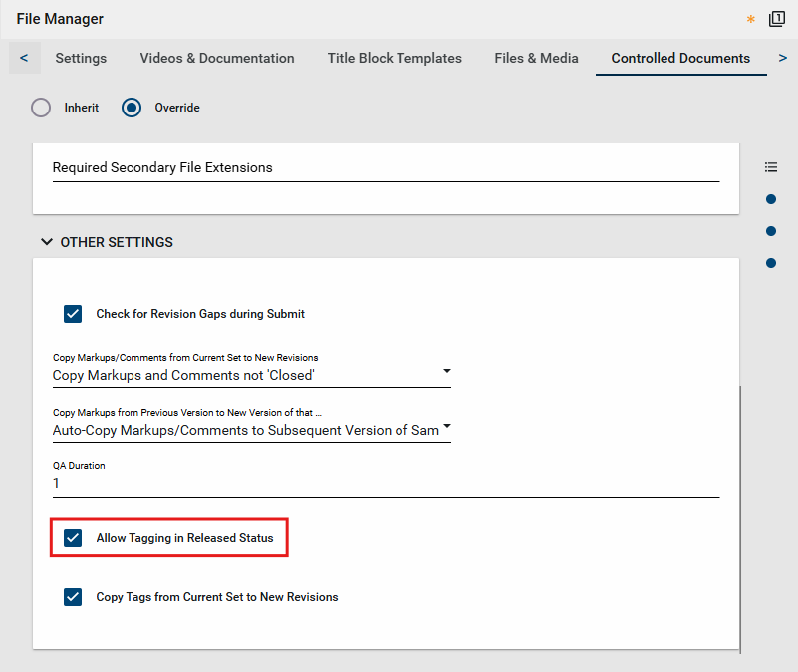Viewport: 798px width, 672px height.
Task: Collapse the Other Settings section
Action: coord(47,242)
